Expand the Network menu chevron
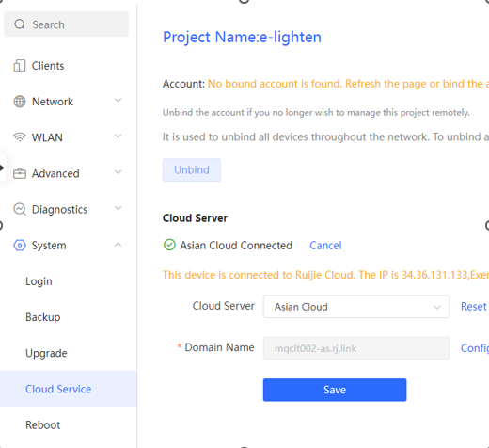Image resolution: width=489 pixels, height=448 pixels. pyautogui.click(x=118, y=101)
